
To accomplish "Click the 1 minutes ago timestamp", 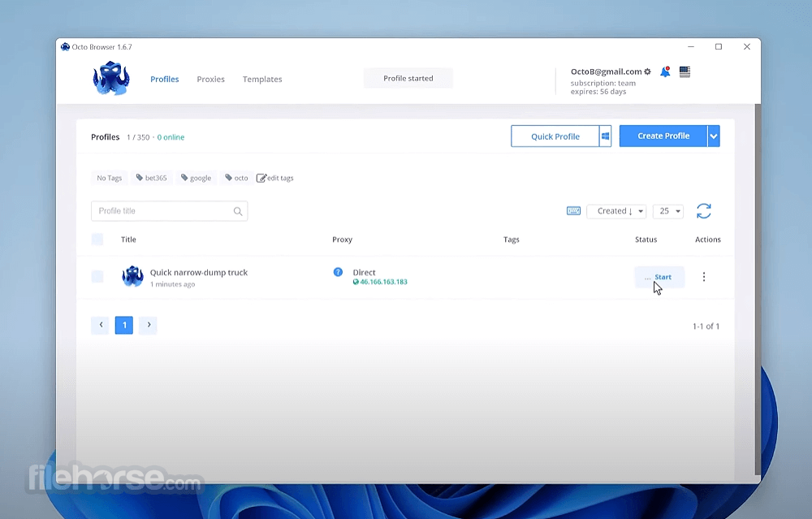I will [x=172, y=284].
